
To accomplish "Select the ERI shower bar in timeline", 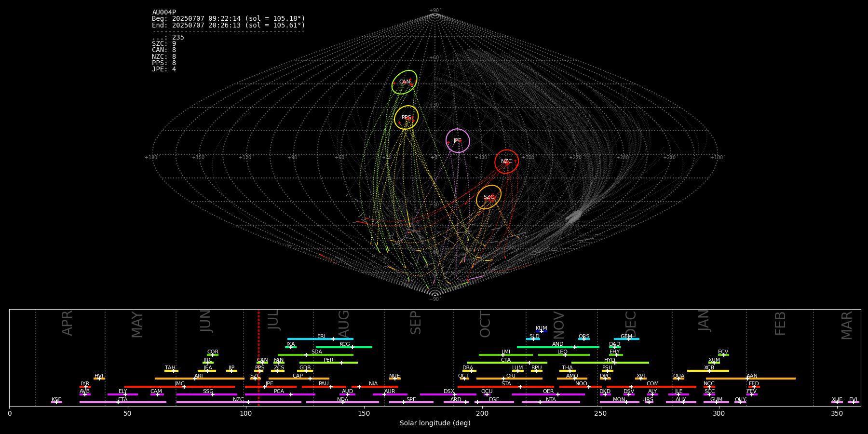I will tap(320, 339).
